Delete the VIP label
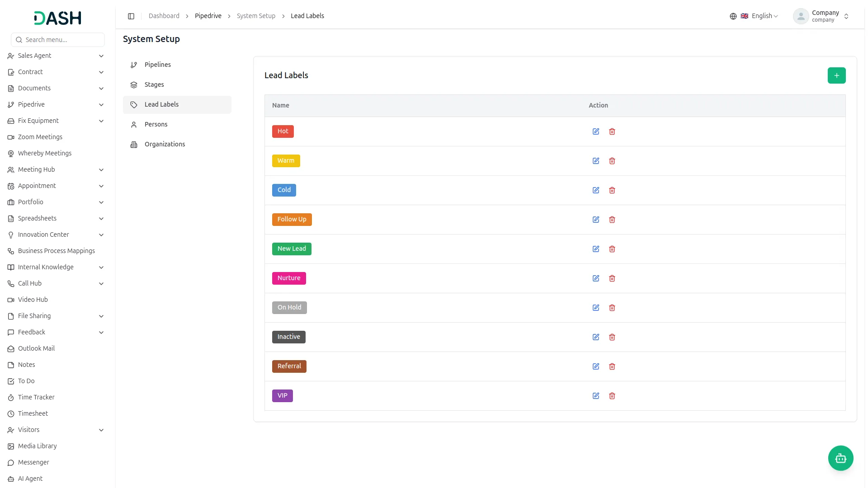Viewport: 868px width, 488px height. [612, 396]
